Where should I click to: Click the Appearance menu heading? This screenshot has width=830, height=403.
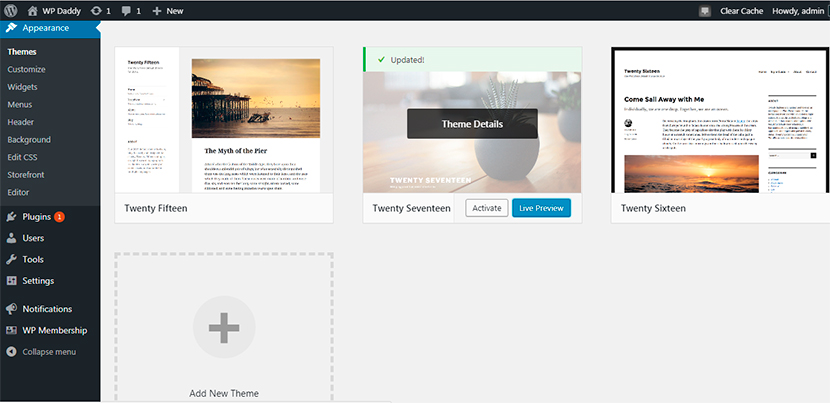tap(46, 28)
